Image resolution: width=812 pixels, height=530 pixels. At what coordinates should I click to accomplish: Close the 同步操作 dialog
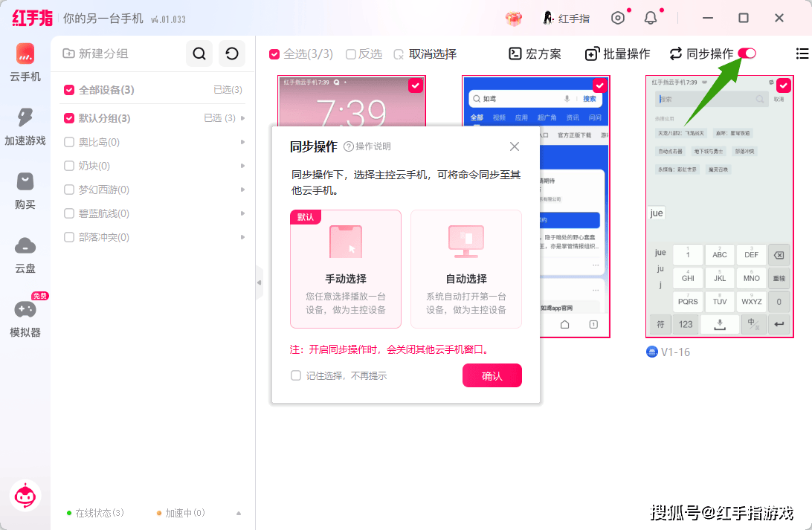pyautogui.click(x=515, y=146)
